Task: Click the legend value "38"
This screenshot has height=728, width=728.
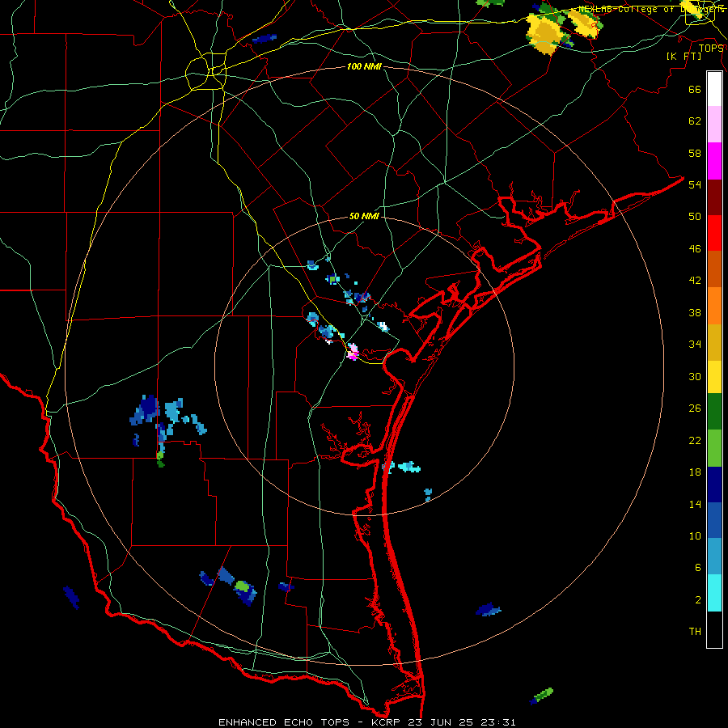Action: click(x=695, y=312)
